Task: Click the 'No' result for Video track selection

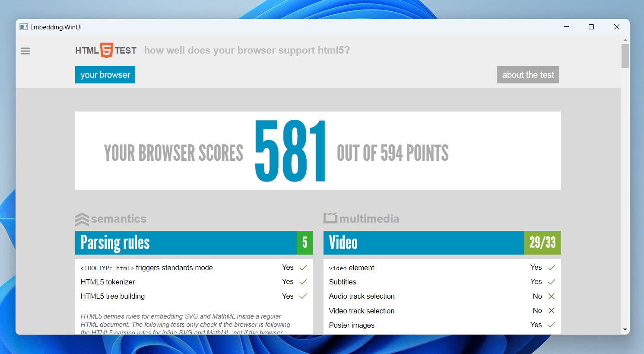Action: click(x=537, y=310)
